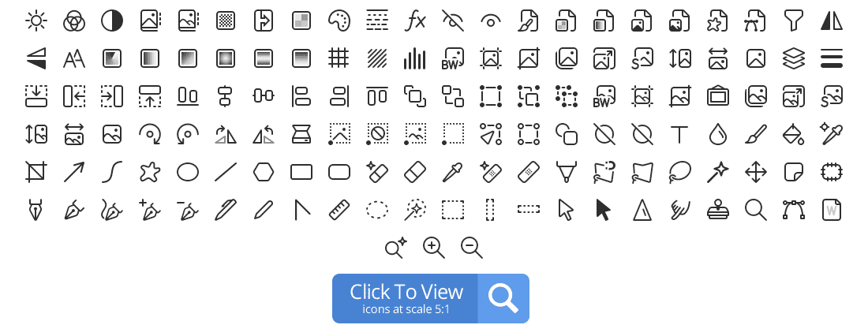The width and height of the screenshot is (868, 336).
Task: Click the rubber stamp icon
Action: pyautogui.click(x=718, y=211)
